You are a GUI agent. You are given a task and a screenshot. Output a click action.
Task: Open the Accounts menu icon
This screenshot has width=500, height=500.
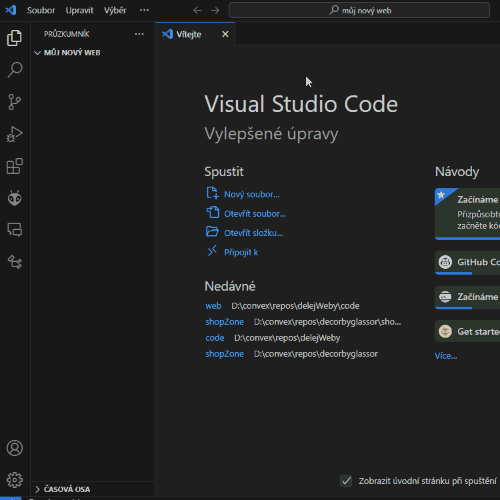coord(15,448)
